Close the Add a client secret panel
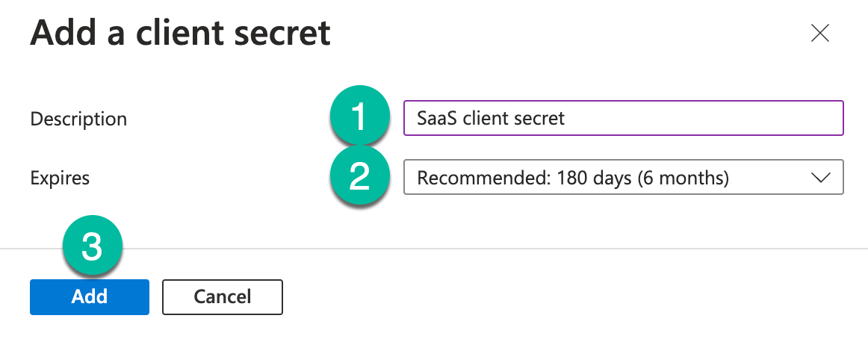 820,34
